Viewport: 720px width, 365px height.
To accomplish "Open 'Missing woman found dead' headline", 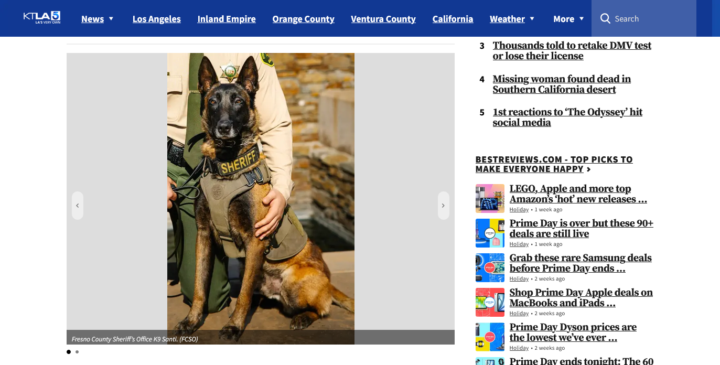I will tap(562, 84).
